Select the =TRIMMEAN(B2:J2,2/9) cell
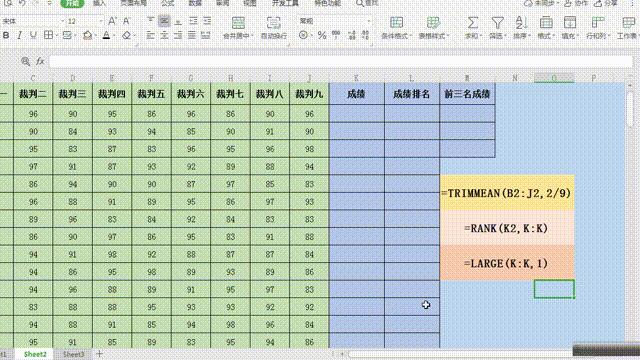 (x=507, y=193)
